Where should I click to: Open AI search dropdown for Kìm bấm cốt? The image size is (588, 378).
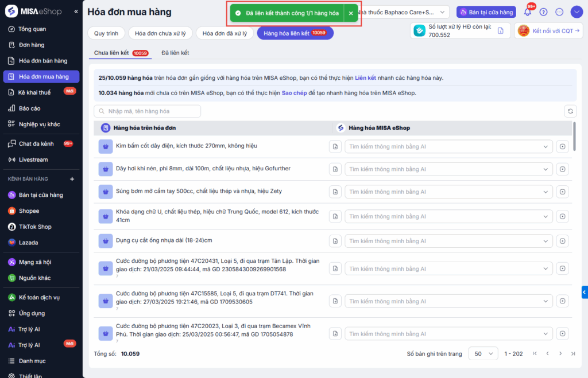pos(448,146)
